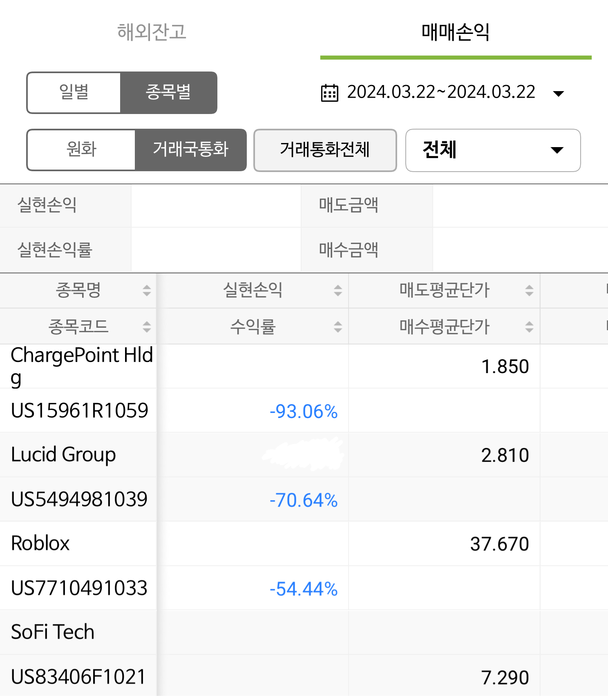The height and width of the screenshot is (700, 608).
Task: Click the 7.290 price value
Action: 505,678
